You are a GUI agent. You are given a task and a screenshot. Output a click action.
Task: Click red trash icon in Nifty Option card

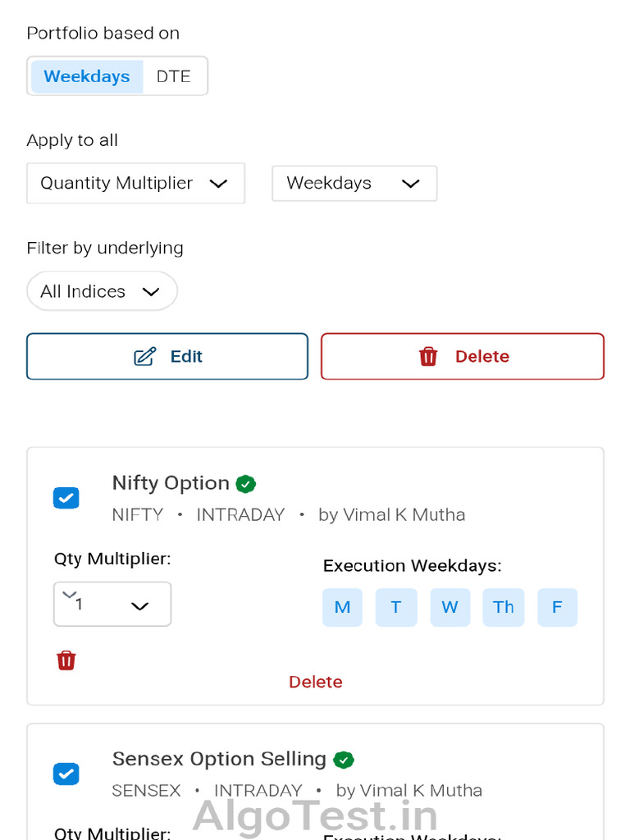[66, 660]
